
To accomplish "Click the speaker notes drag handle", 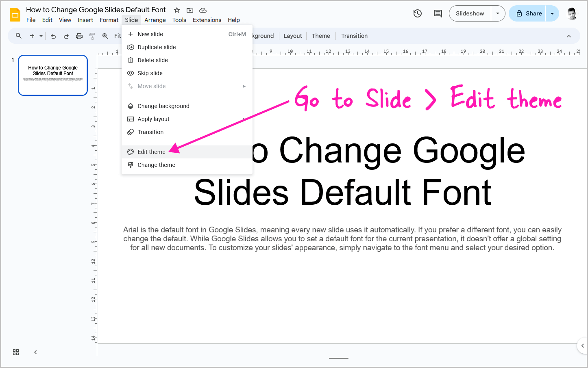I will click(339, 358).
